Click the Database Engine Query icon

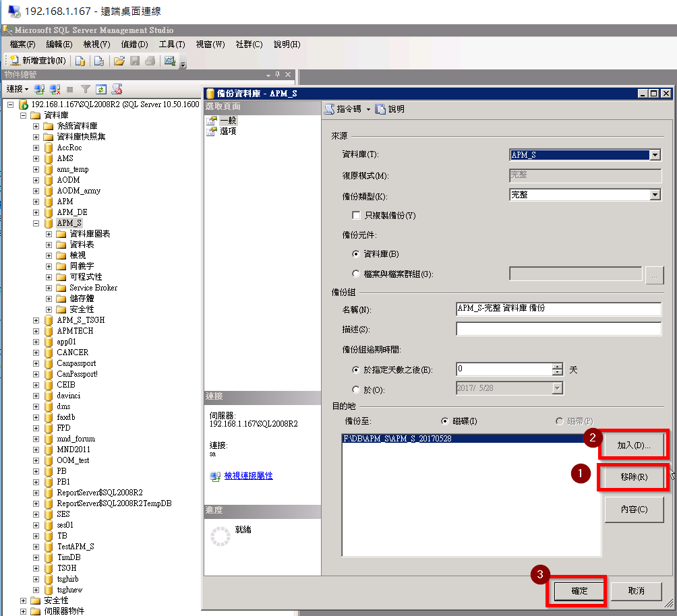[x=80, y=61]
